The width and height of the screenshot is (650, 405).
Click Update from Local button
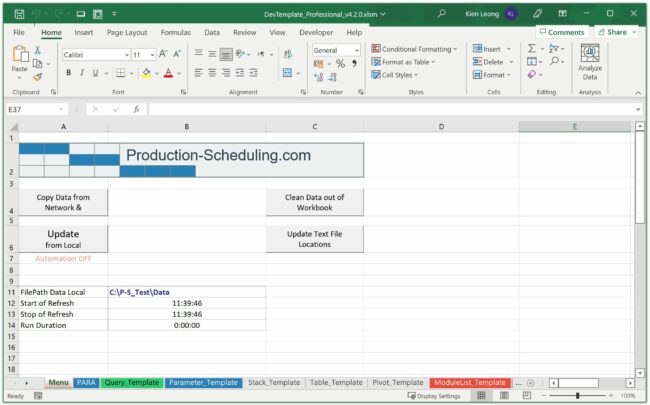(63, 239)
